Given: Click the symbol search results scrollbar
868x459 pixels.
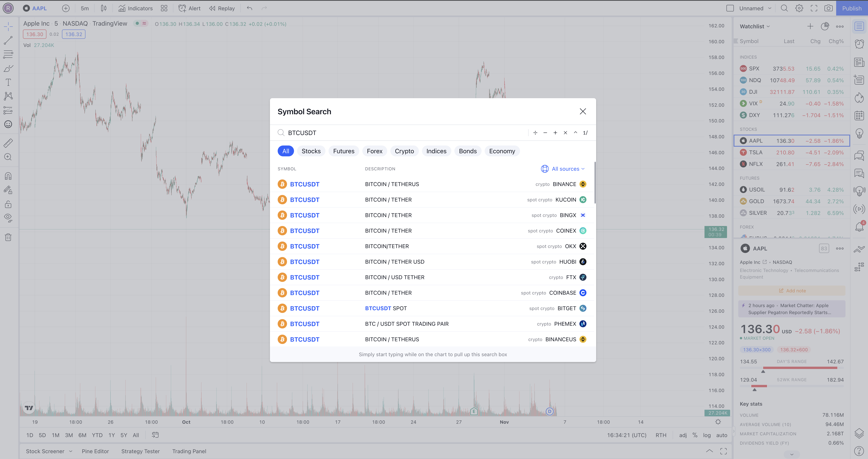Looking at the screenshot, I should coord(595,183).
